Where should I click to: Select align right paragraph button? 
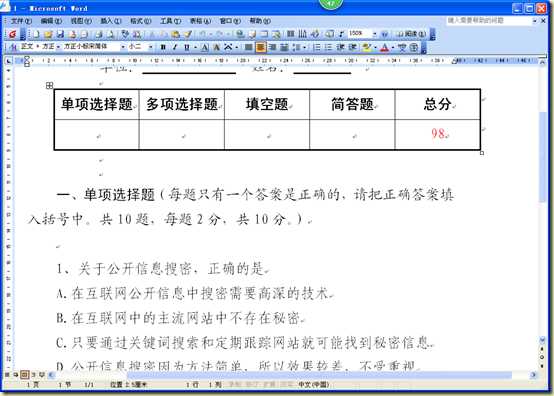(x=272, y=47)
